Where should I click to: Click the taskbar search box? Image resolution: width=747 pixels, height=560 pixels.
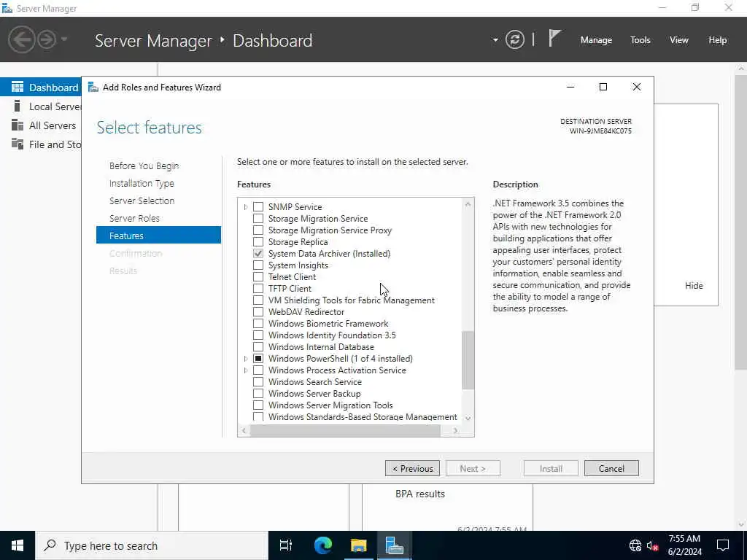pyautogui.click(x=152, y=545)
